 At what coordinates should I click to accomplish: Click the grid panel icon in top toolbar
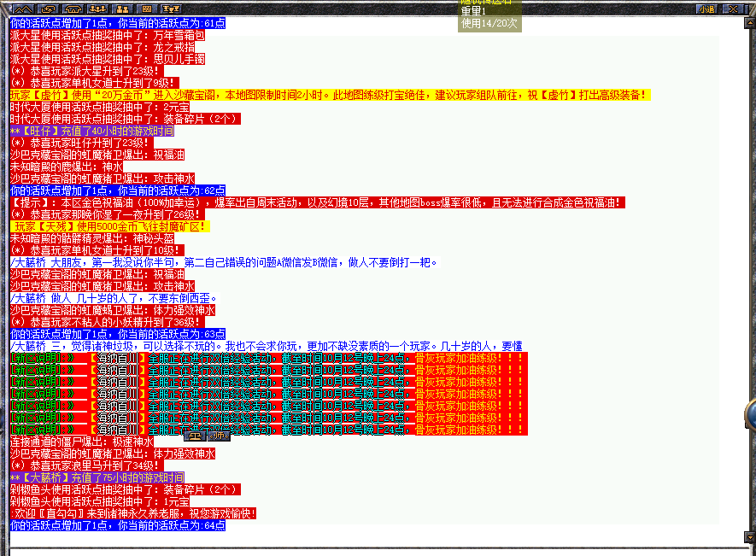click(x=146, y=9)
